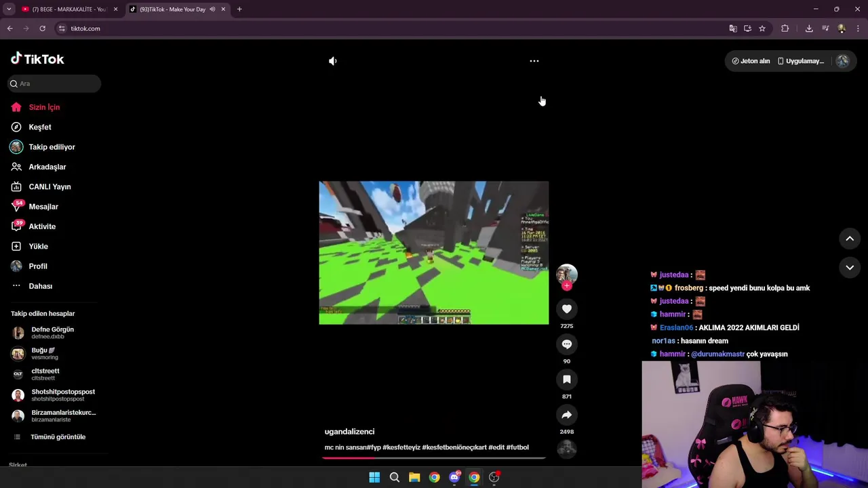Open Windows Start menu
The image size is (868, 488).
point(374,478)
